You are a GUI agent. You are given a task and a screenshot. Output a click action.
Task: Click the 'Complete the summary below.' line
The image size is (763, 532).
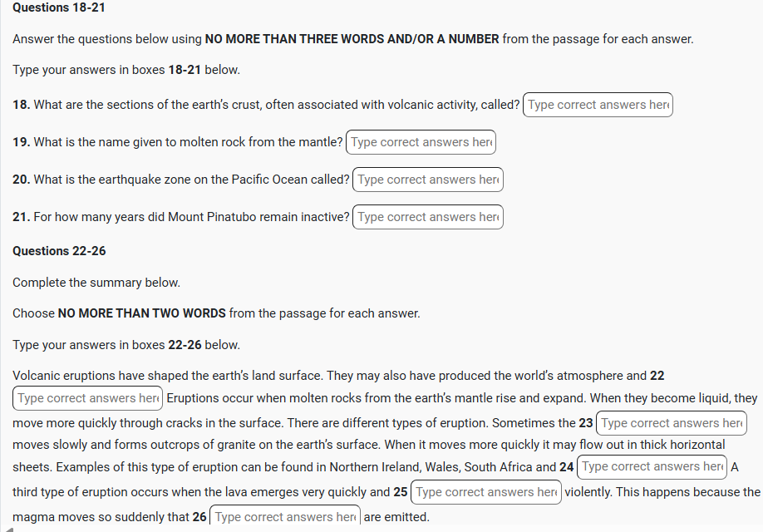(x=96, y=283)
